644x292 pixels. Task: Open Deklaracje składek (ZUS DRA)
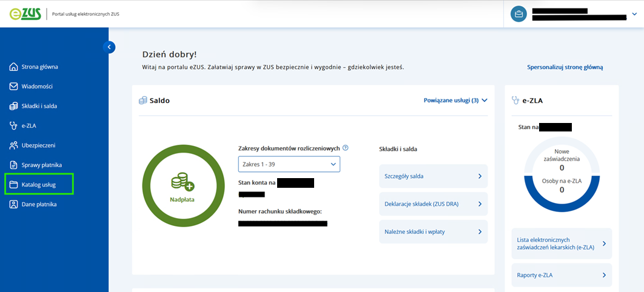433,204
